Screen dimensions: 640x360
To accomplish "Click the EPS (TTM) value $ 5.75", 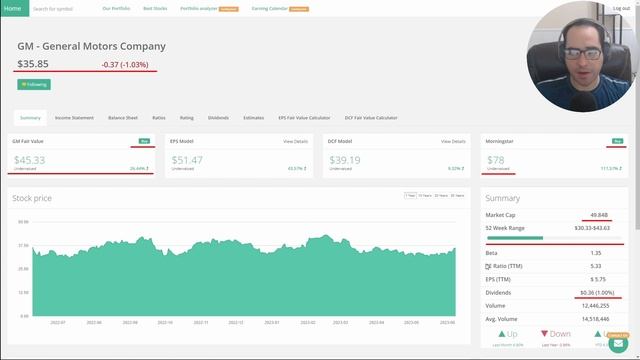I will pos(598,280).
